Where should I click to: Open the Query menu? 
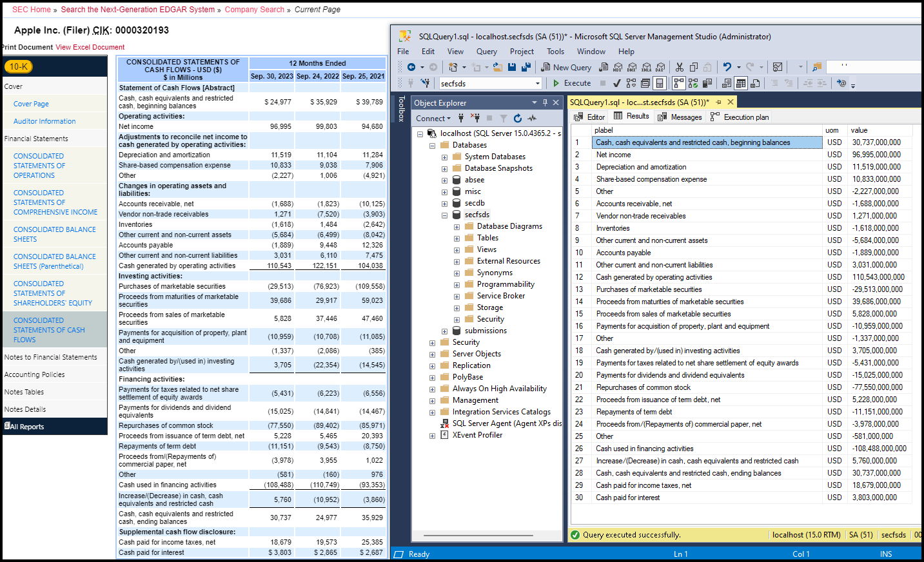pos(486,52)
